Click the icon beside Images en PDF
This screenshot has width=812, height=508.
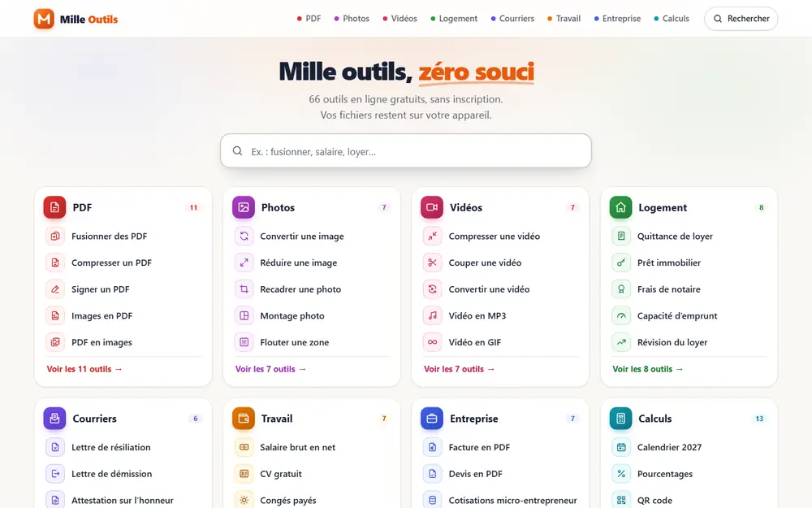point(55,315)
